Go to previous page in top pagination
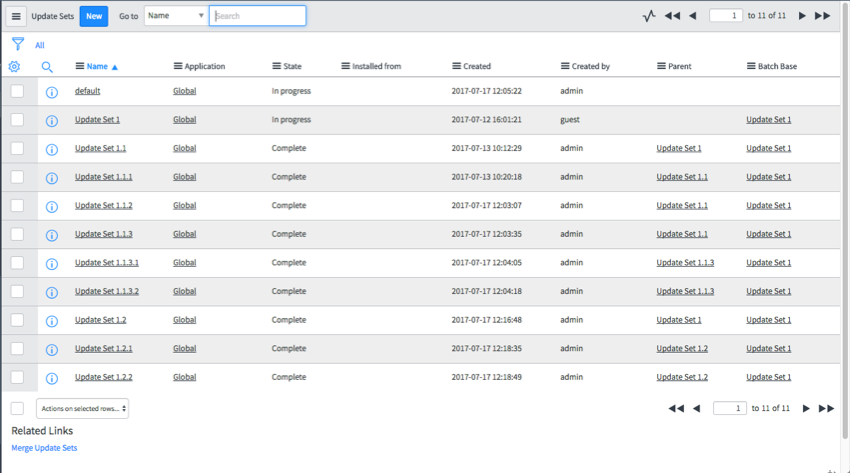The height and width of the screenshot is (473, 850). click(693, 16)
